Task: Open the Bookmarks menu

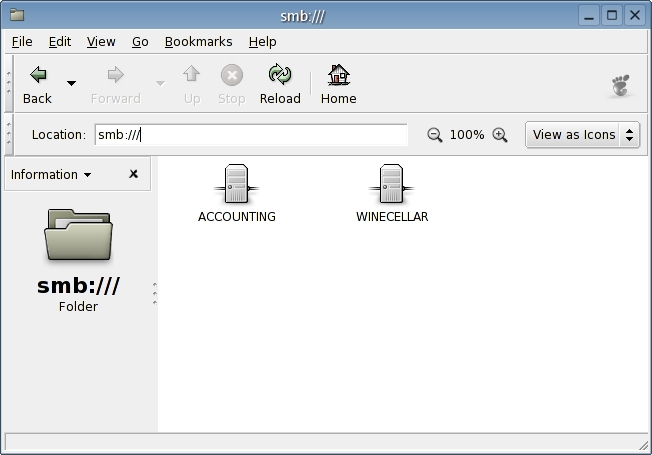Action: point(198,42)
